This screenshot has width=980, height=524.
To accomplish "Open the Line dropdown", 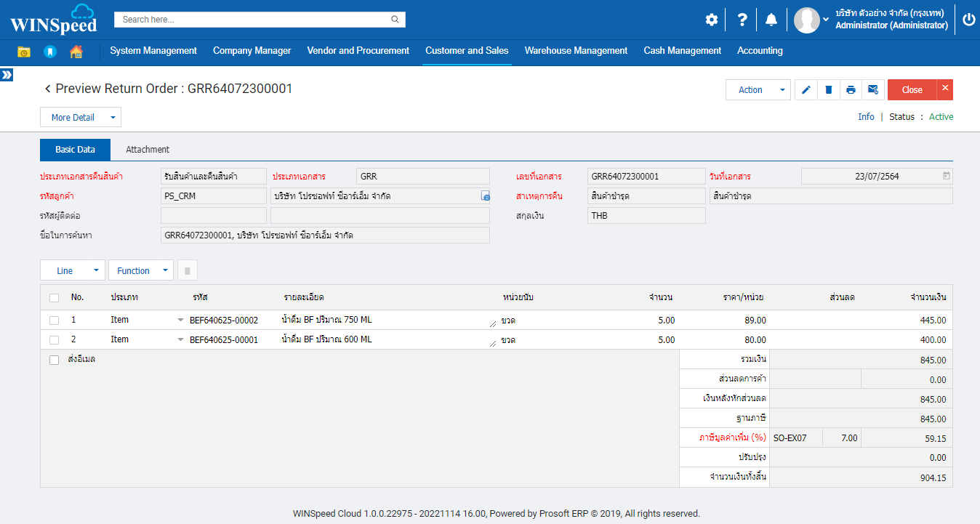I will 73,270.
